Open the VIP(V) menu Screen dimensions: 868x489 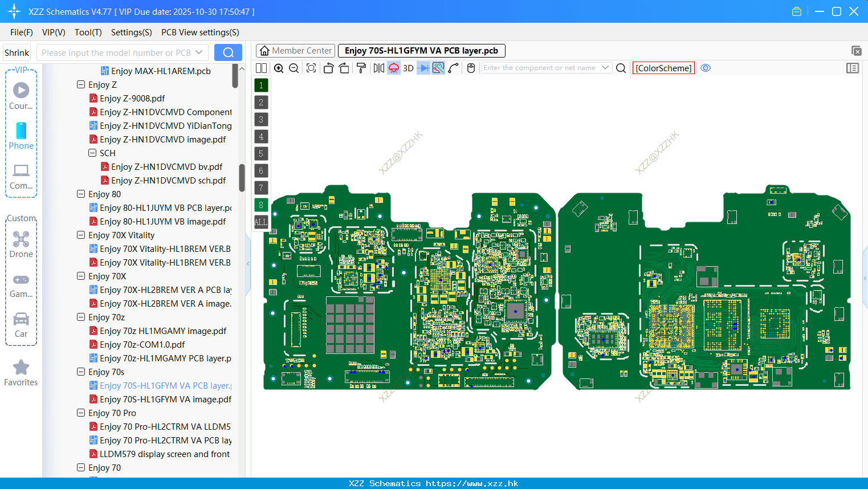click(x=54, y=32)
